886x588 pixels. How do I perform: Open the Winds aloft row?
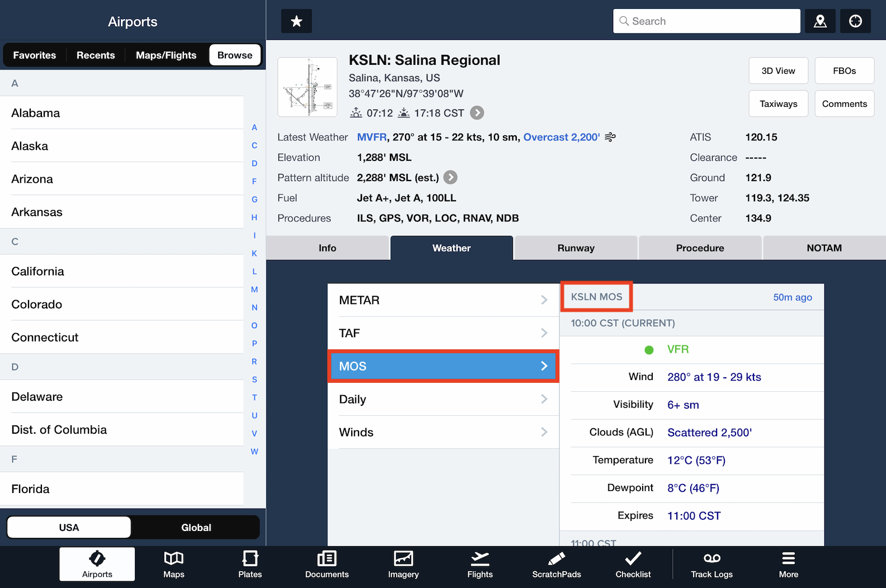443,432
